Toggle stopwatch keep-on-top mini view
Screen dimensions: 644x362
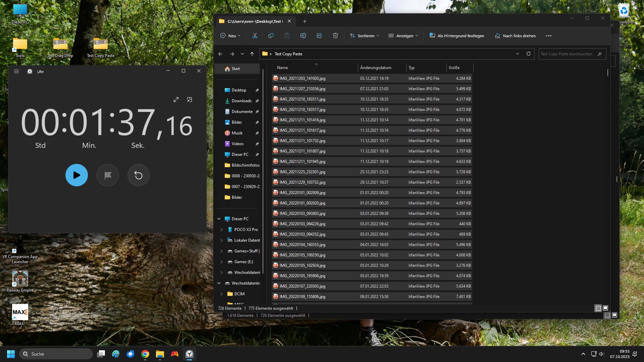(x=190, y=100)
